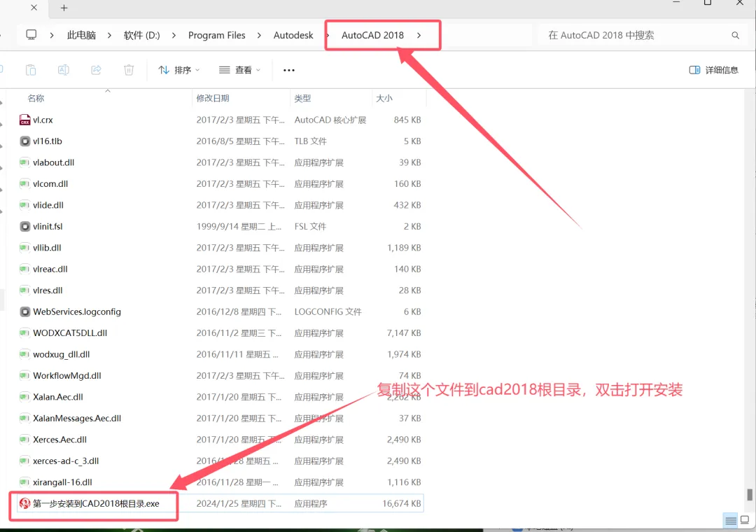Click the WODXCAT5DLL.dll file icon
Image resolution: width=756 pixels, height=532 pixels.
pyautogui.click(x=25, y=332)
